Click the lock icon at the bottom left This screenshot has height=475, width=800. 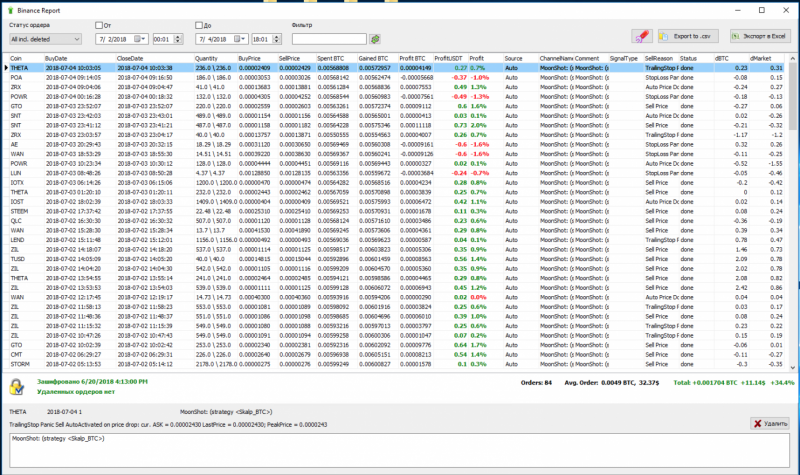click(17, 385)
